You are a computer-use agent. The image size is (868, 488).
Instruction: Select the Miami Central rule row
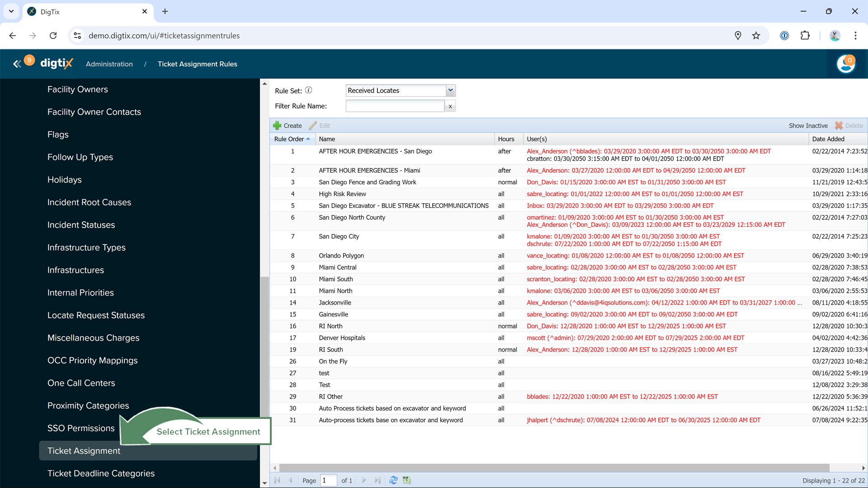(x=337, y=267)
